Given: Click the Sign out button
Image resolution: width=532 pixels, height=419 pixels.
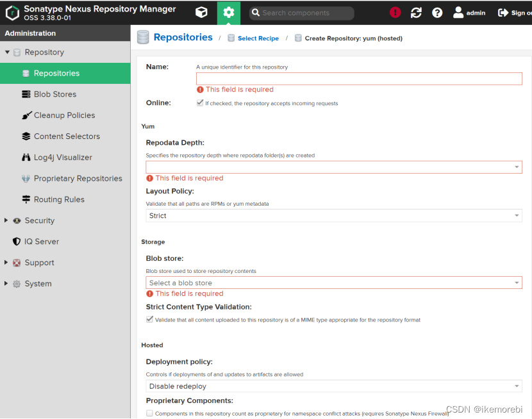Looking at the screenshot, I should pos(515,13).
